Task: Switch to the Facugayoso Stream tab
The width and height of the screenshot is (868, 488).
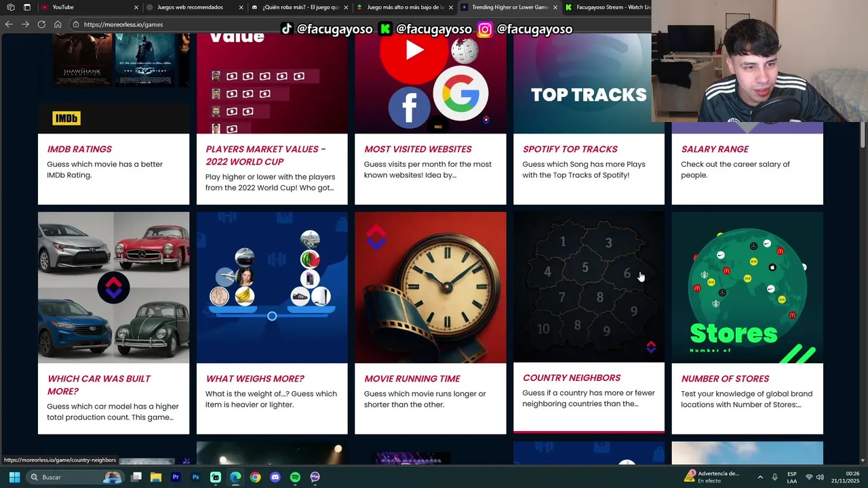Action: 607,7
